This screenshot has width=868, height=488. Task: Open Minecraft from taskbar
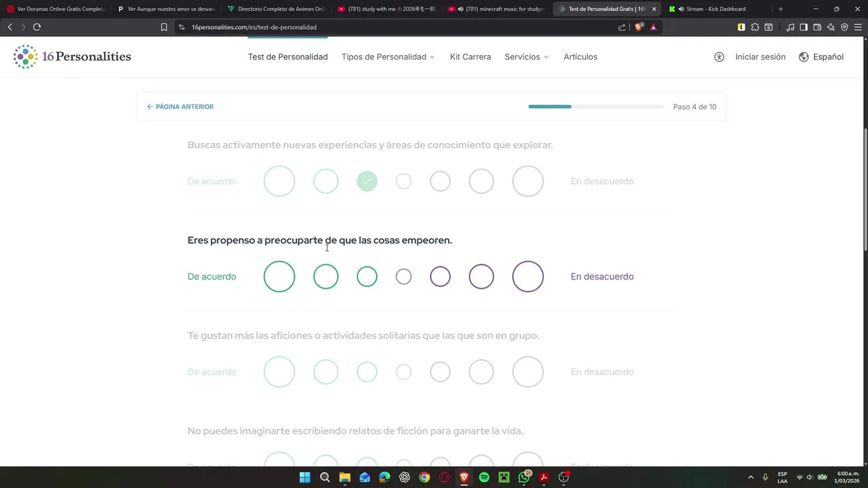[504, 477]
